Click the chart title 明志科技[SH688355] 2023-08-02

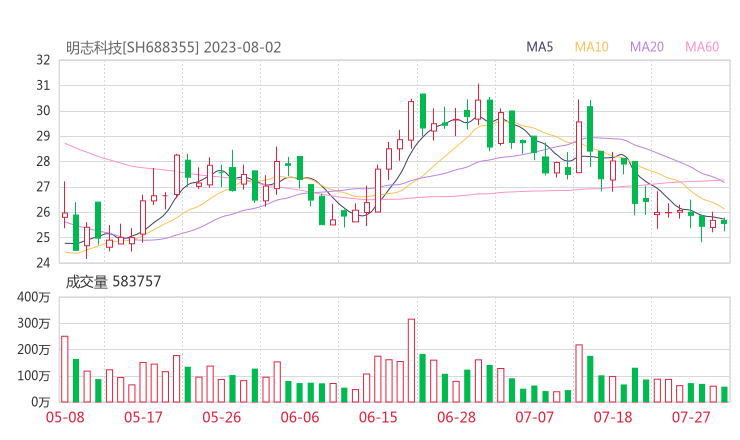(173, 48)
